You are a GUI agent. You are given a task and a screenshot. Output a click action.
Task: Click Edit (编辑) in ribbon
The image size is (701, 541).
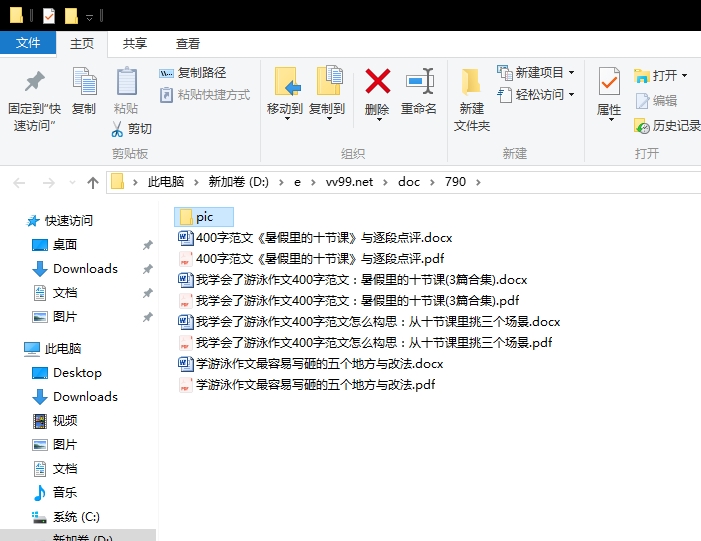[656, 101]
